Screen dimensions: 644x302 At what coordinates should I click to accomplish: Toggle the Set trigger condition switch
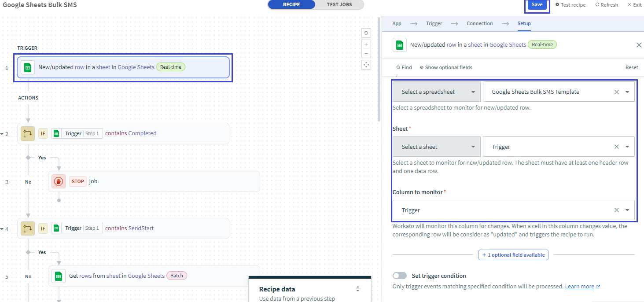tap(400, 276)
